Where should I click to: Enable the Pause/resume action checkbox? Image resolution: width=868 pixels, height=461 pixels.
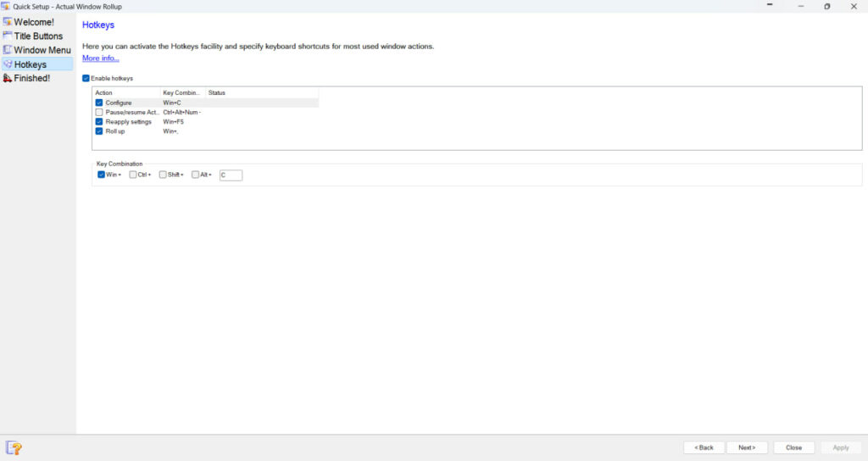(x=99, y=112)
